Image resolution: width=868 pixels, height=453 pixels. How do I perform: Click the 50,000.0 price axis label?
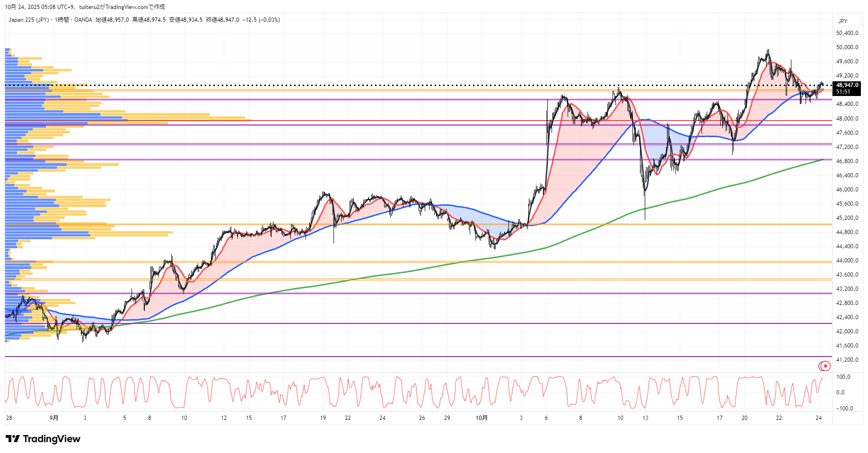point(847,47)
